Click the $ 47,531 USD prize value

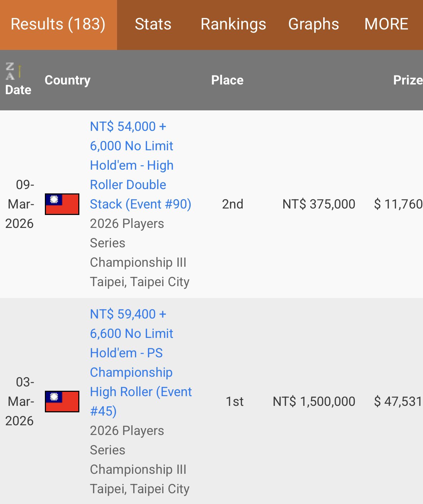[x=398, y=402]
